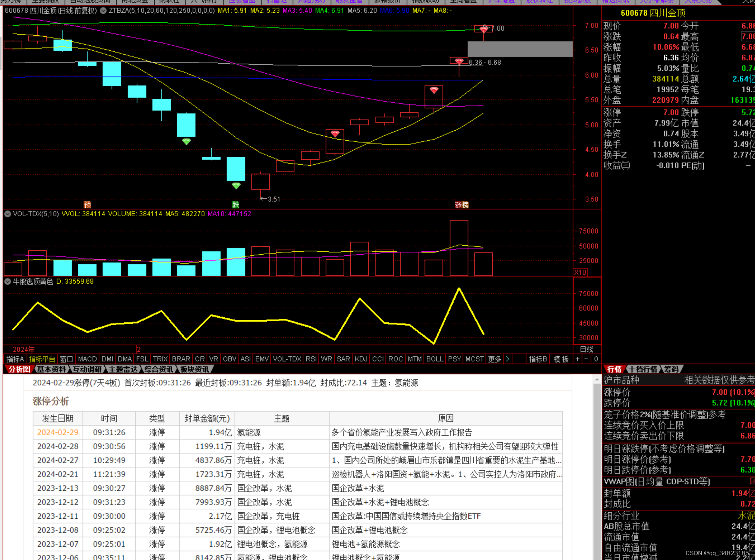Image resolution: width=755 pixels, height=560 pixels.
Task: Choose the KDJ indicator
Action: (361, 359)
